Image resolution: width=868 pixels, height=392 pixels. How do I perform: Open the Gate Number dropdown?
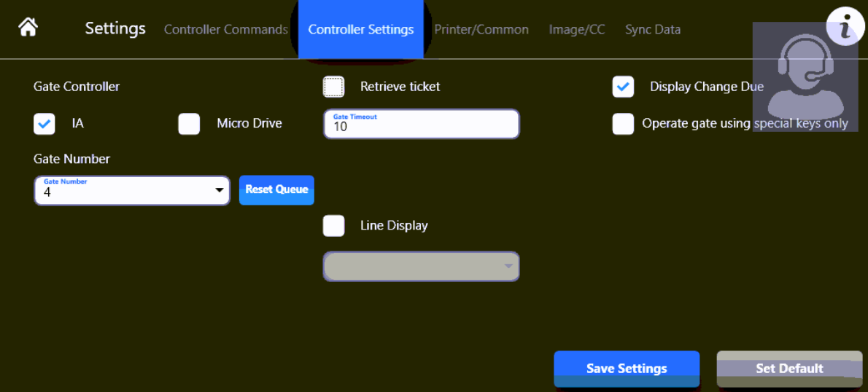coord(132,191)
